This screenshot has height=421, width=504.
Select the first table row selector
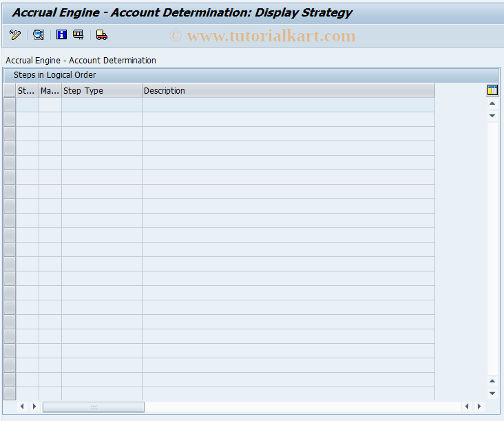[x=10, y=105]
